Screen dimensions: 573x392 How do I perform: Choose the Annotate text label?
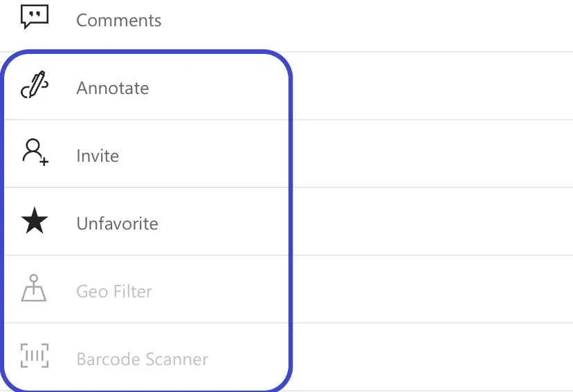coord(113,88)
